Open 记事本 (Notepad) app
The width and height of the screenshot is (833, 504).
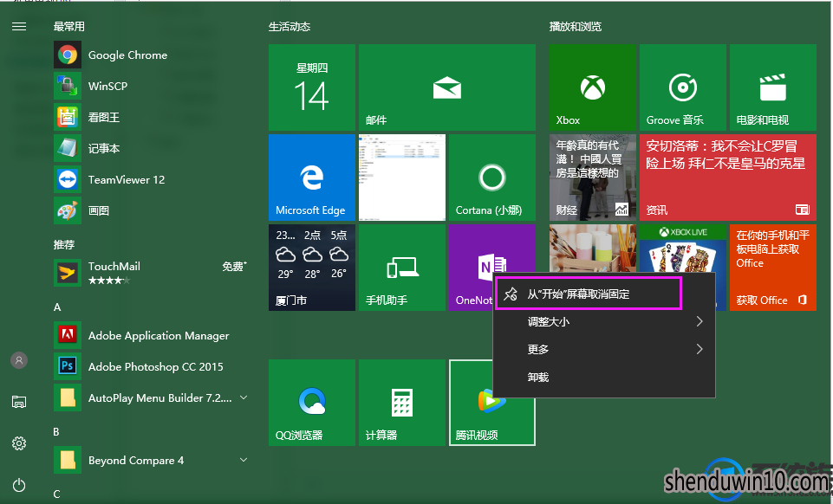151,149
